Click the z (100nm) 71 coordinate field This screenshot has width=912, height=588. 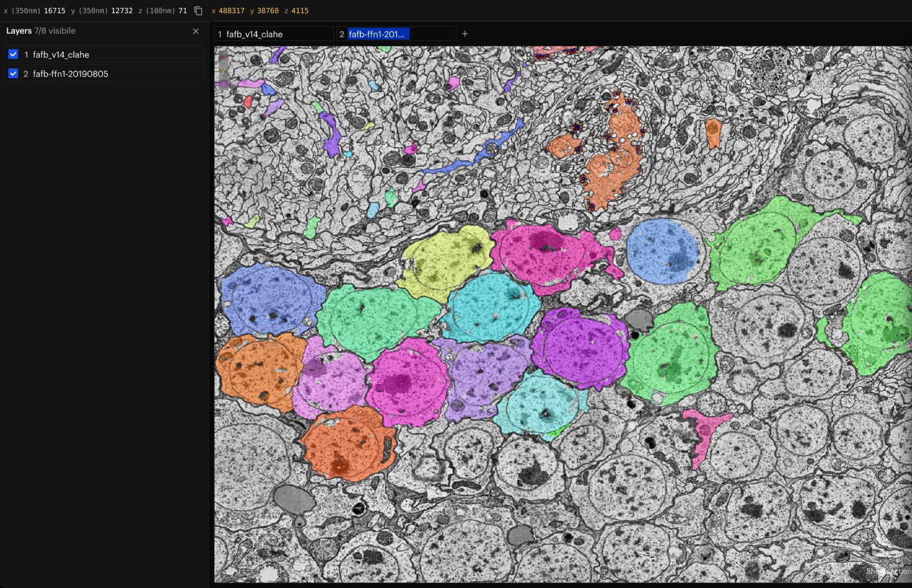(x=162, y=11)
